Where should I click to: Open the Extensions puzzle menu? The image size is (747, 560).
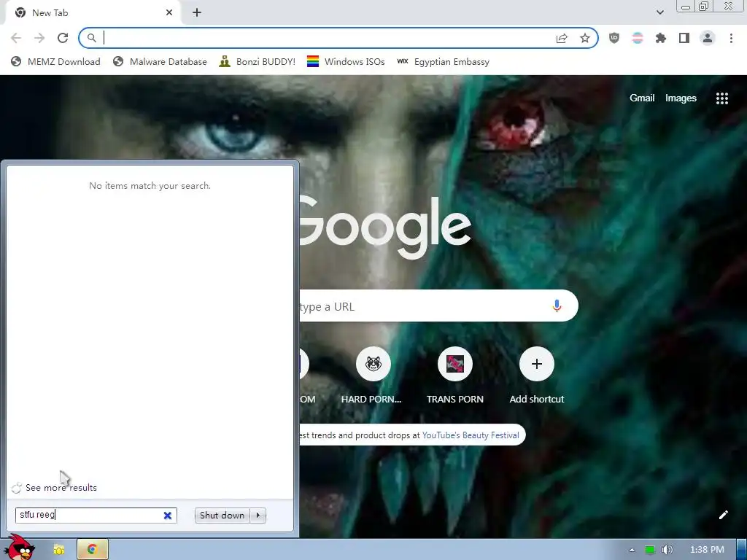tap(661, 38)
